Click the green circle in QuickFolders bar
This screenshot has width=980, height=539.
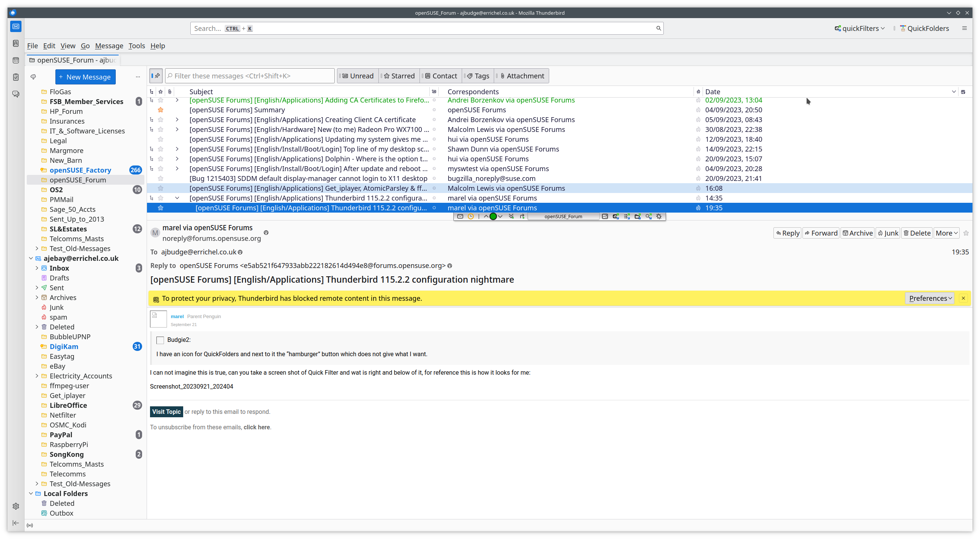tap(493, 216)
